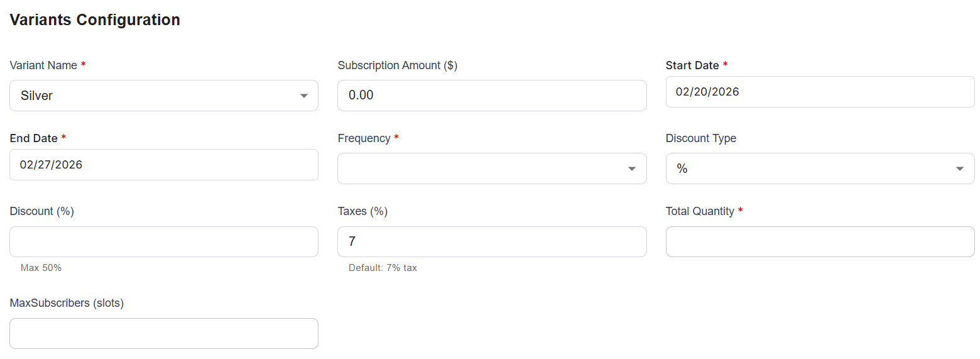Screen dimensions: 980x359
Task: Click the Variant Name dropdown arrow
Action: 304,96
